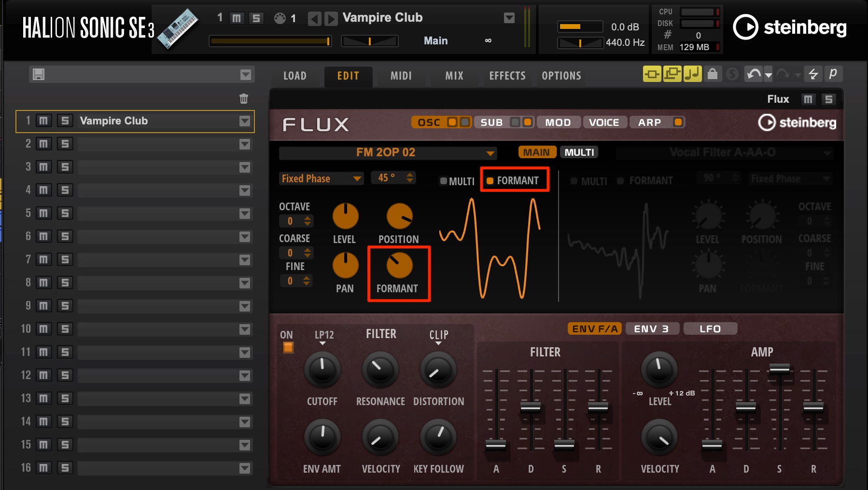The image size is (868, 490).
Task: Open the FM 2OP 02 wavetable dropdown
Action: pyautogui.click(x=388, y=153)
